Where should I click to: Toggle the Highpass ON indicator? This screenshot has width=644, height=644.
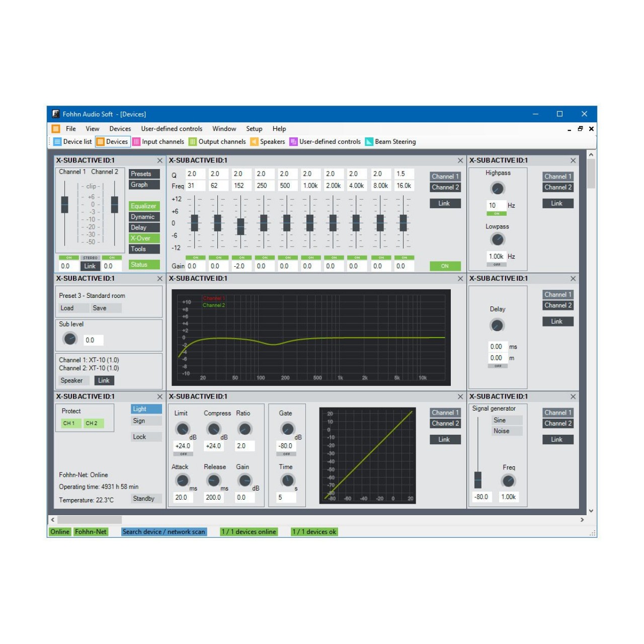pyautogui.click(x=497, y=214)
